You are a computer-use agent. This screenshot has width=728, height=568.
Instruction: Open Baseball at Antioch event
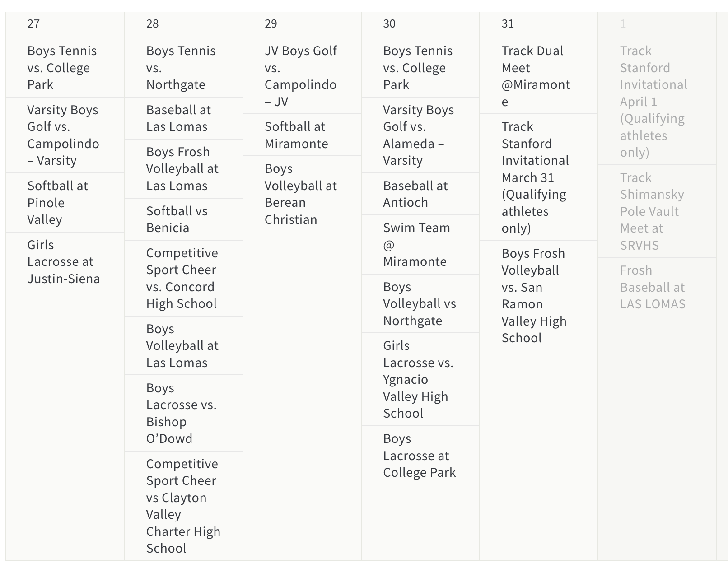pos(415,194)
